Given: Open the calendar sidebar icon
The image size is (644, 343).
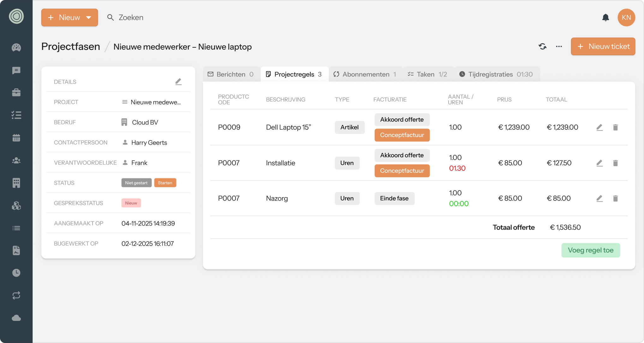Looking at the screenshot, I should click(x=16, y=138).
